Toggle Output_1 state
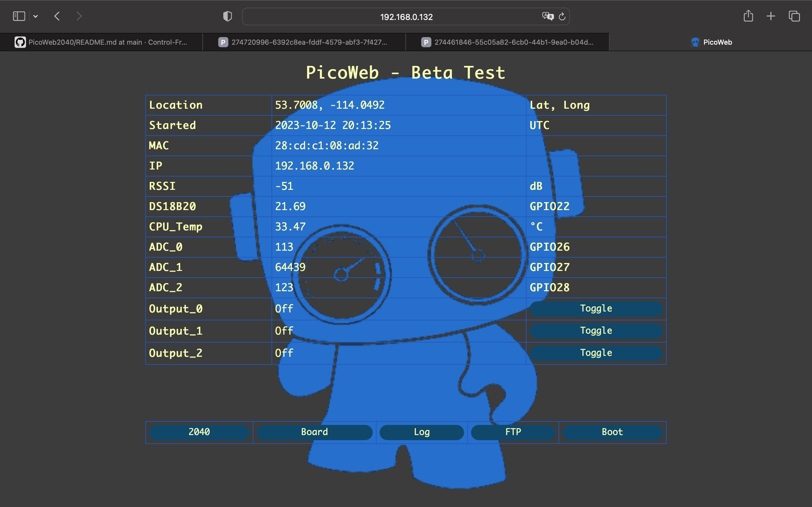Image resolution: width=812 pixels, height=507 pixels. [596, 331]
